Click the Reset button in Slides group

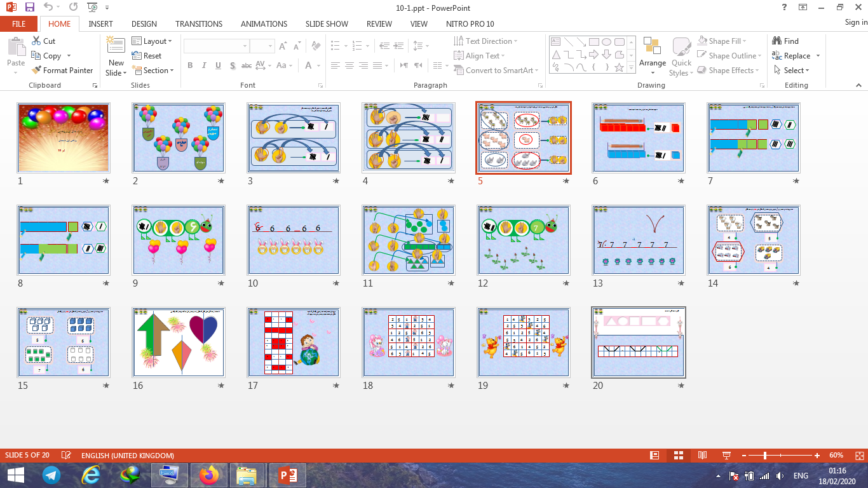pos(147,56)
